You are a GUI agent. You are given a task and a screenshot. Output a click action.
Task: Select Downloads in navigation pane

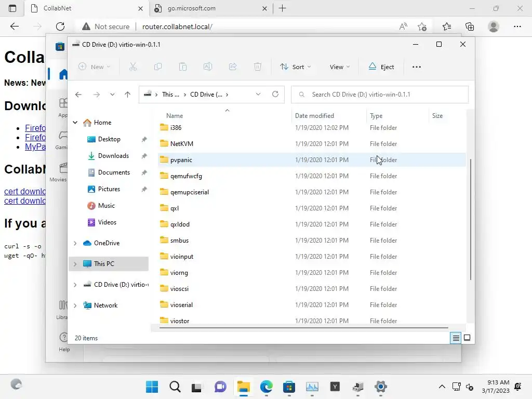point(113,156)
